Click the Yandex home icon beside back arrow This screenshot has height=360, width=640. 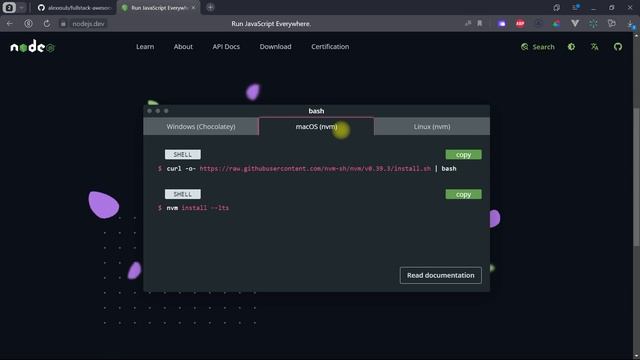point(29,24)
